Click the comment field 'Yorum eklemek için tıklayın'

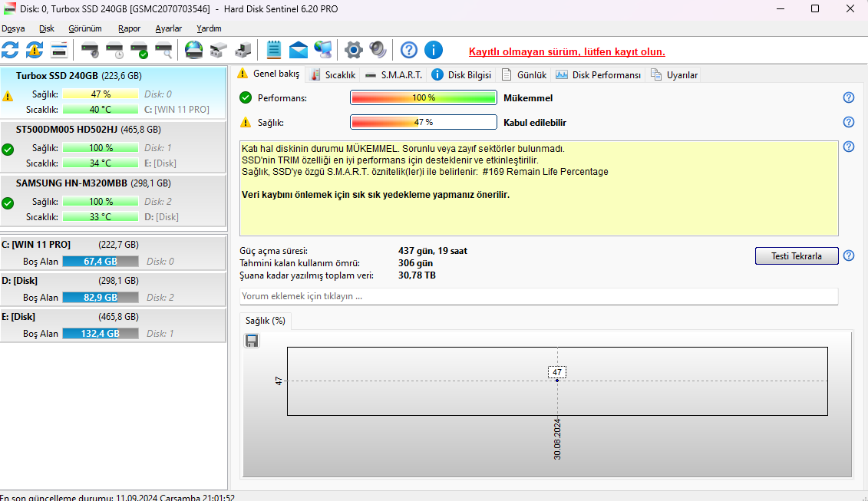(539, 296)
